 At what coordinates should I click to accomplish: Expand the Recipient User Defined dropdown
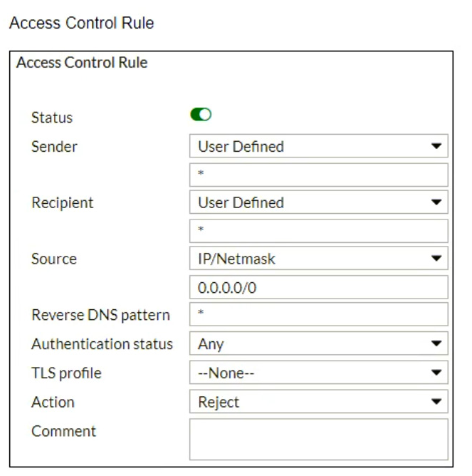(318, 203)
